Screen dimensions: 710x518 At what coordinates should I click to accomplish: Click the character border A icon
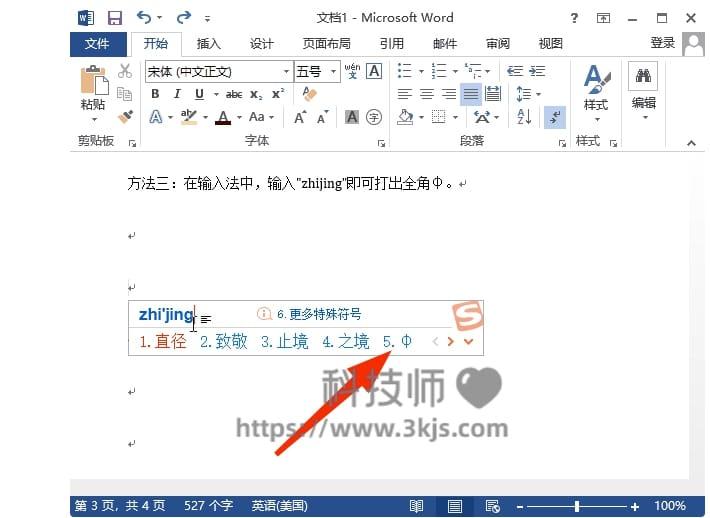tap(374, 71)
